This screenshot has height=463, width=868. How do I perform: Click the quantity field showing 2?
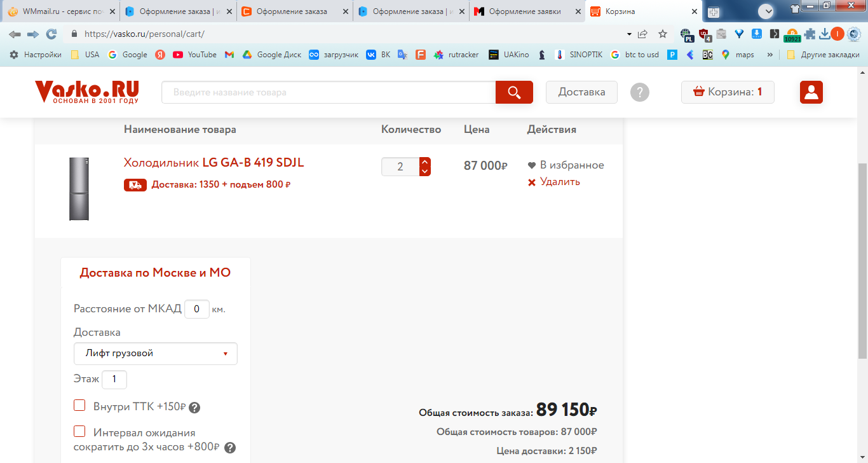click(400, 167)
